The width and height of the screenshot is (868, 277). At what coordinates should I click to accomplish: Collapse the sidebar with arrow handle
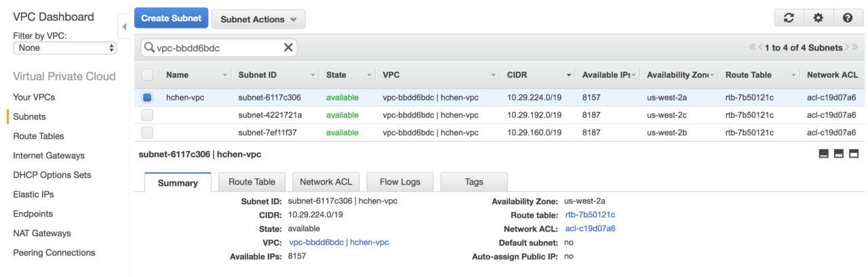pyautogui.click(x=124, y=27)
